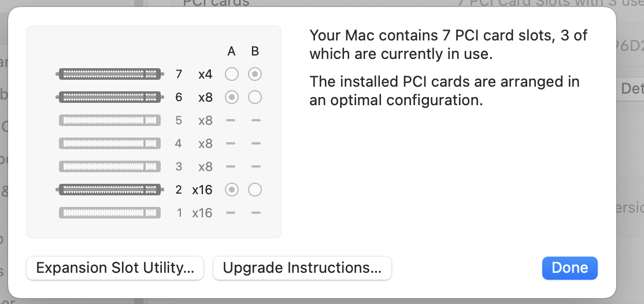Select pool B for slot 6
This screenshot has height=304, width=644.
pyautogui.click(x=255, y=97)
